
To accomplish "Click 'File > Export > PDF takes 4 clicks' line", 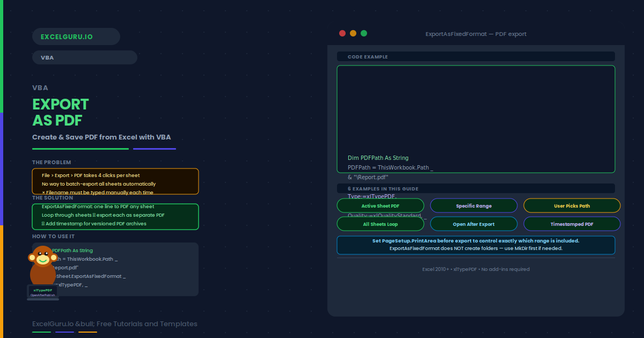I will (x=91, y=175).
